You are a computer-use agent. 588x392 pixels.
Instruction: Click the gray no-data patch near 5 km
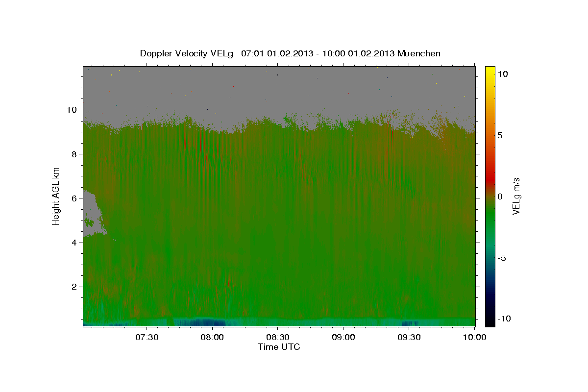[x=93, y=213]
